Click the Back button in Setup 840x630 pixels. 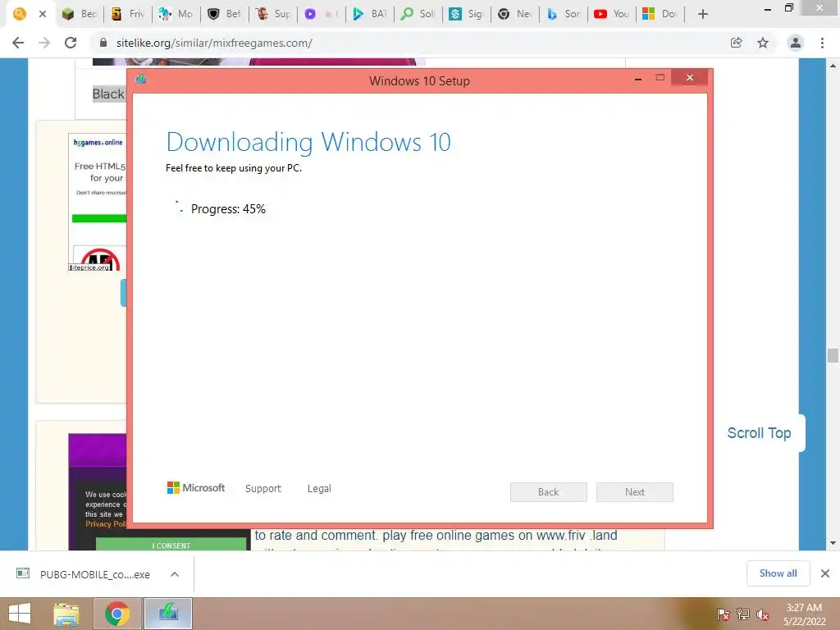click(549, 492)
